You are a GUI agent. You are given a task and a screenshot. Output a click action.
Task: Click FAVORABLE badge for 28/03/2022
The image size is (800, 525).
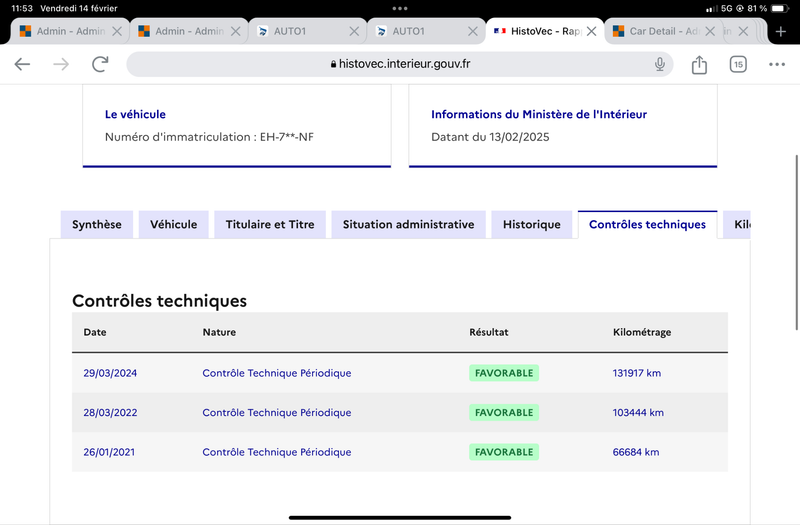point(504,412)
